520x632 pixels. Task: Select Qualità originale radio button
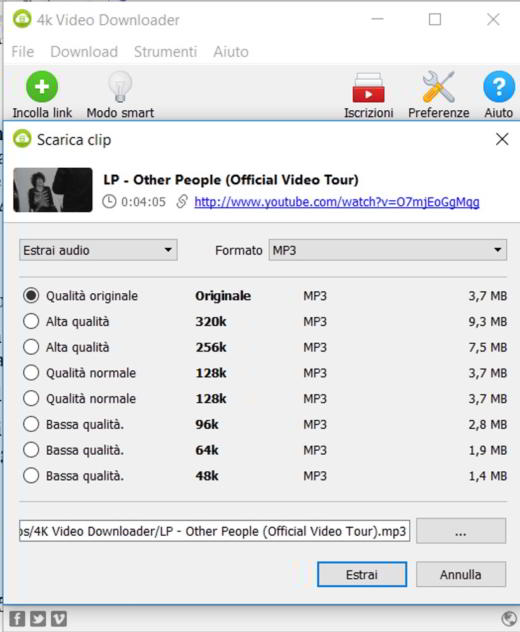[31, 295]
